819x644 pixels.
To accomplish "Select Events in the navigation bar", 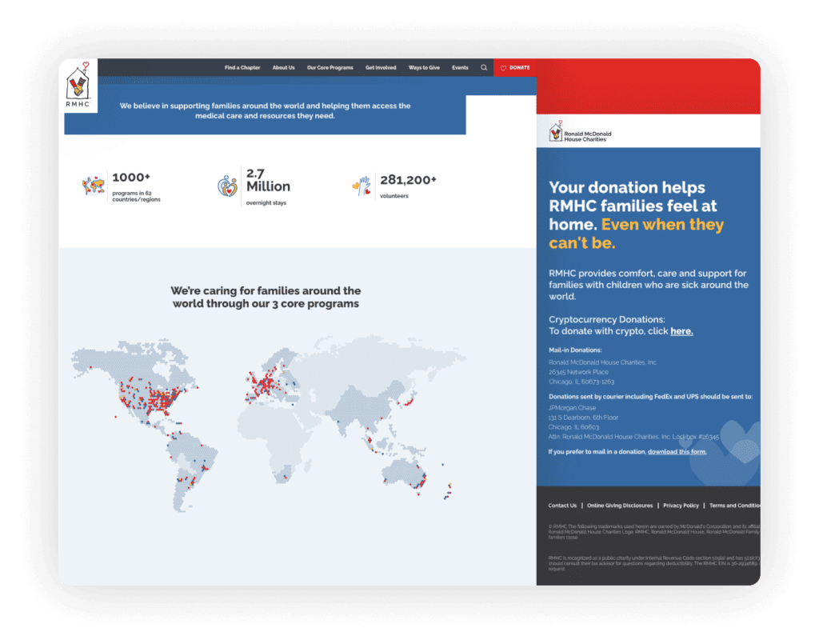I will click(460, 67).
